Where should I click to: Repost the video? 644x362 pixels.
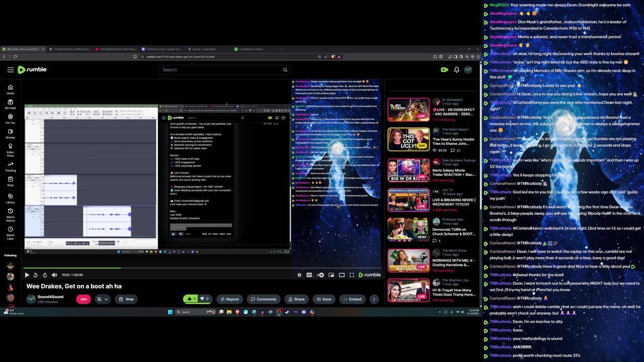[229, 299]
